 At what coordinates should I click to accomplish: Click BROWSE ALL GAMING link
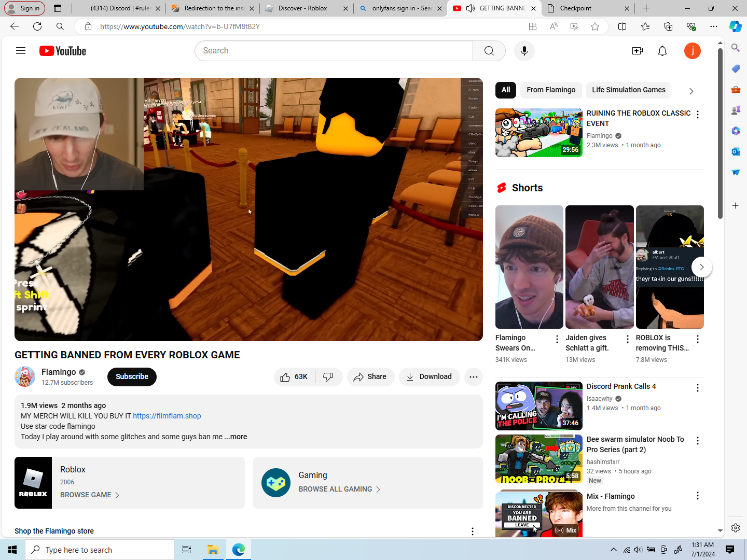(x=339, y=489)
